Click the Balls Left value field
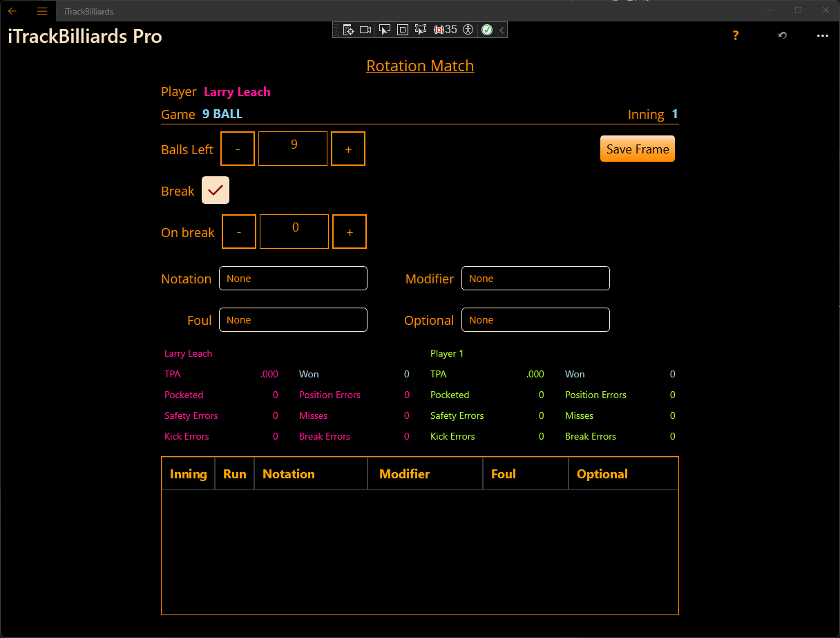Viewport: 840px width, 638px height. (293, 149)
